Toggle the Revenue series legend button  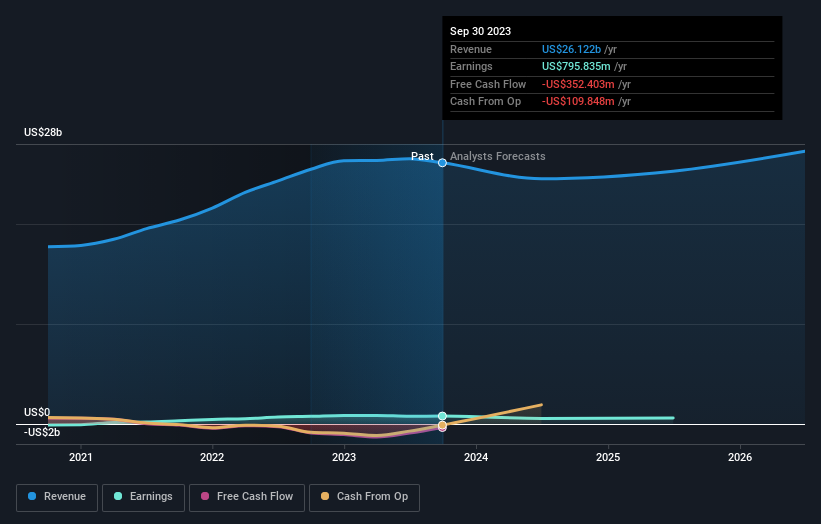[57, 497]
